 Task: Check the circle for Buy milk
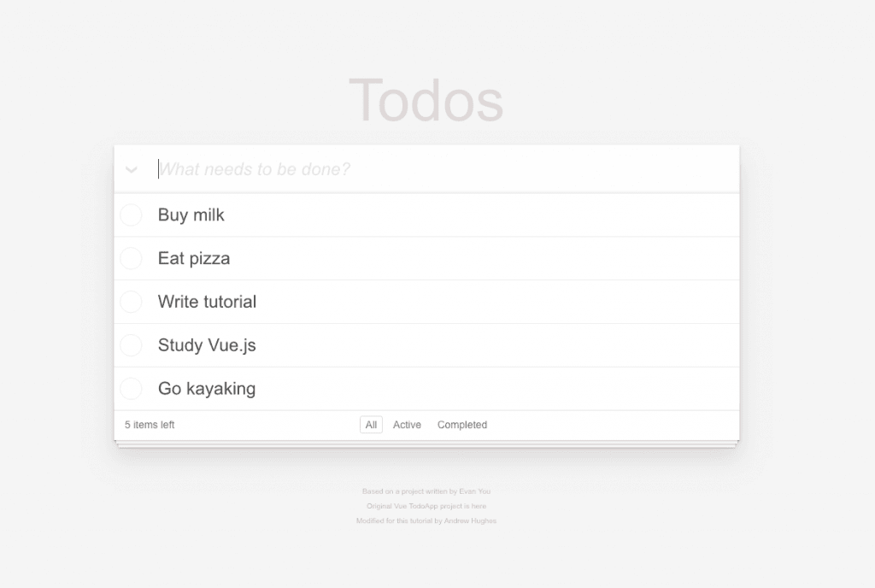point(131,215)
